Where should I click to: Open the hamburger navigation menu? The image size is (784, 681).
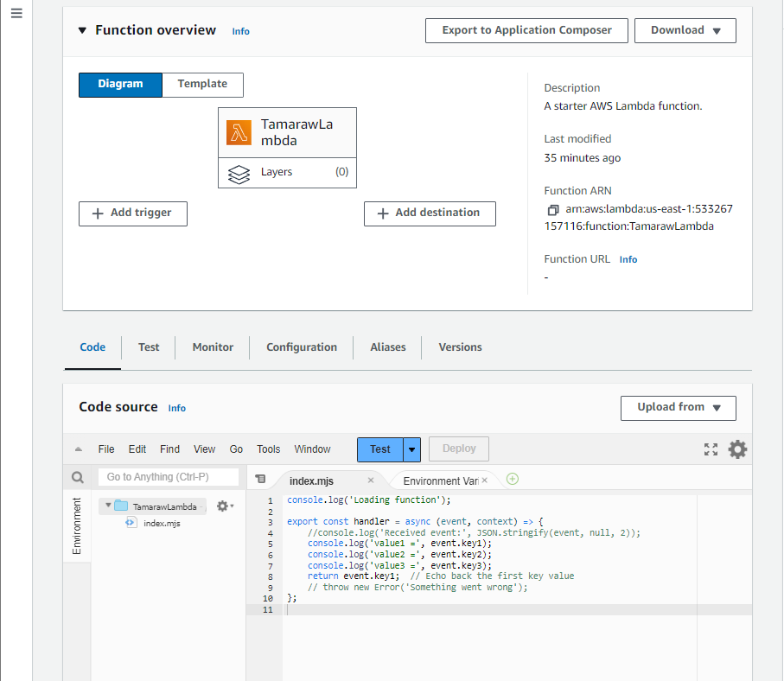point(16,14)
